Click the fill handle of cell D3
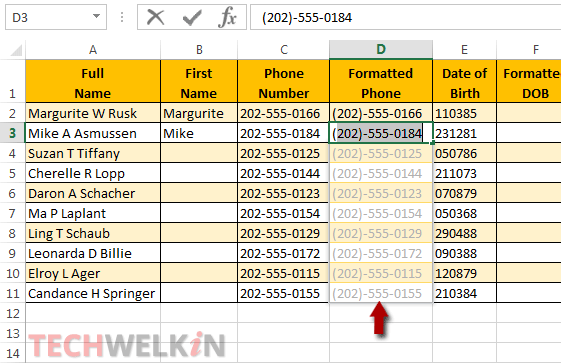Viewport: 561px width, 363px height. pos(433,143)
